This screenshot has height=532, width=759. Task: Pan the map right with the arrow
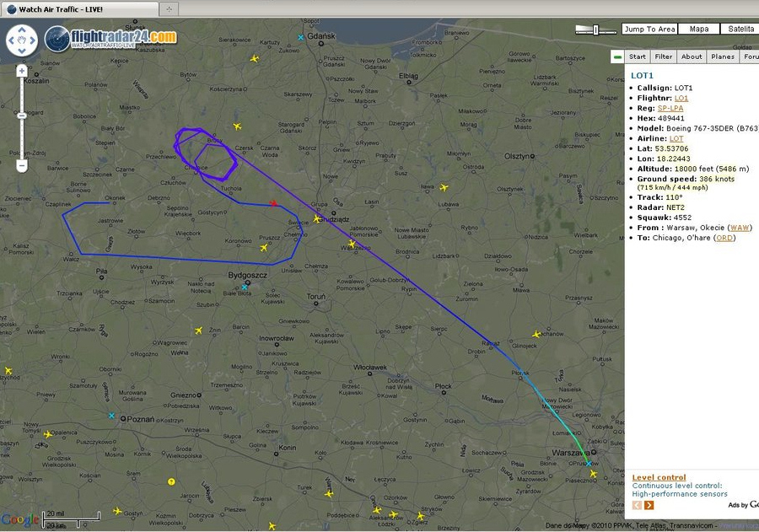32,40
